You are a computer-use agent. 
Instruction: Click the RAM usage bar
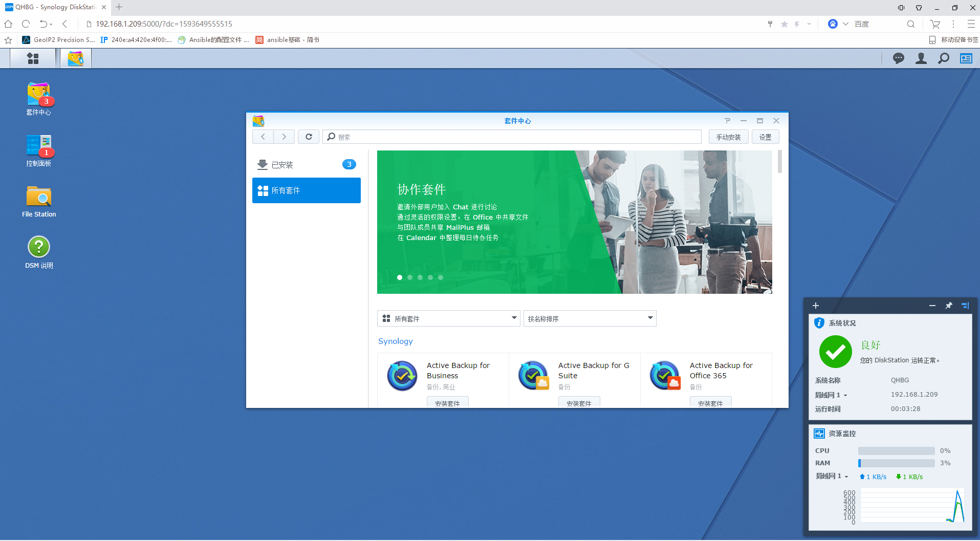pyautogui.click(x=896, y=463)
